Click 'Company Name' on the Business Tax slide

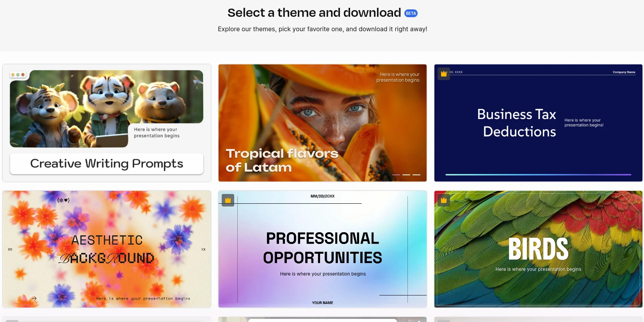point(624,72)
